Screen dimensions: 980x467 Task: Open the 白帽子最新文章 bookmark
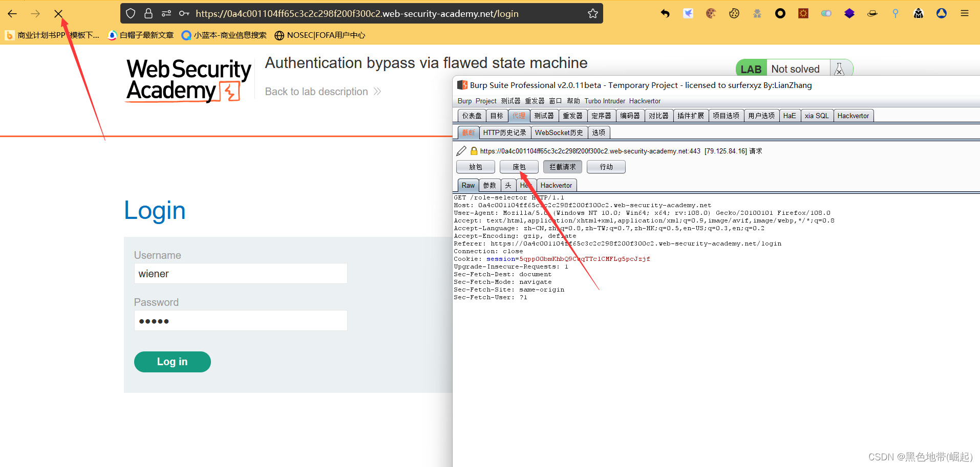click(141, 35)
